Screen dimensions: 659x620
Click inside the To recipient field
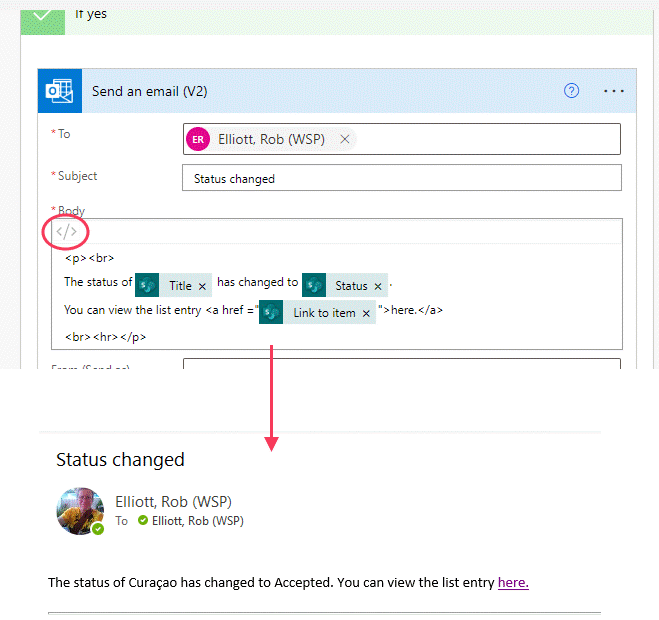coord(402,139)
